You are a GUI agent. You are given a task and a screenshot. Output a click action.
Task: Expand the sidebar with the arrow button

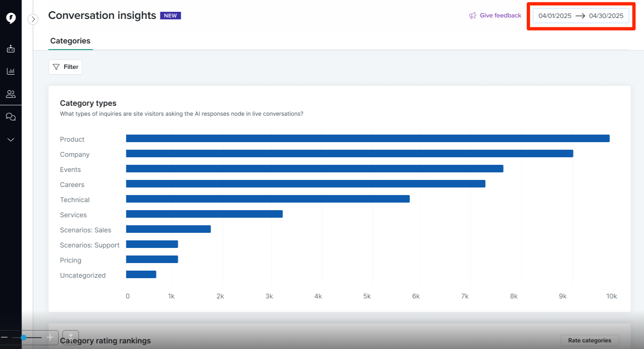pyautogui.click(x=33, y=19)
